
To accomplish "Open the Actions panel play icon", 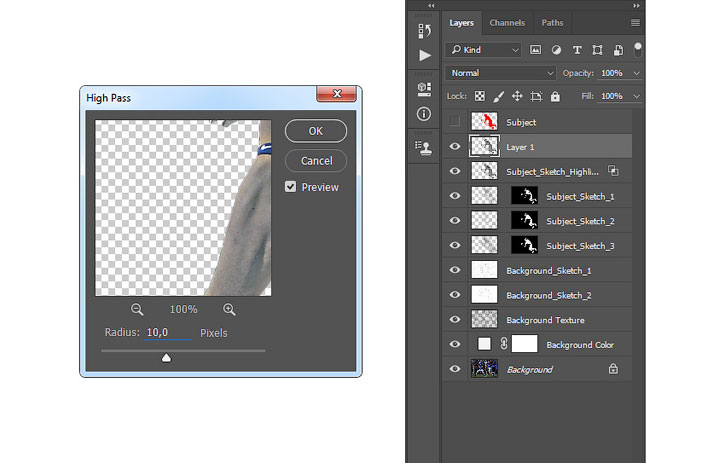I will pyautogui.click(x=424, y=56).
